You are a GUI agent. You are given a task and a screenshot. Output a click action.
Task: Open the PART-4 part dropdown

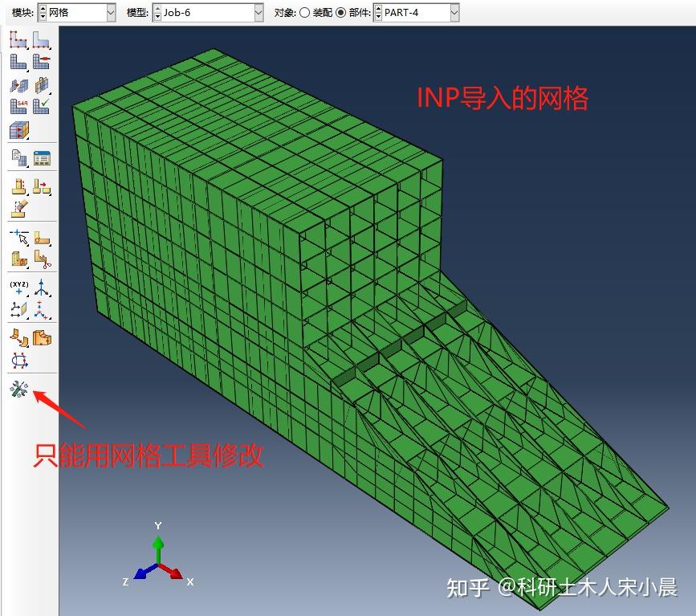(x=417, y=12)
